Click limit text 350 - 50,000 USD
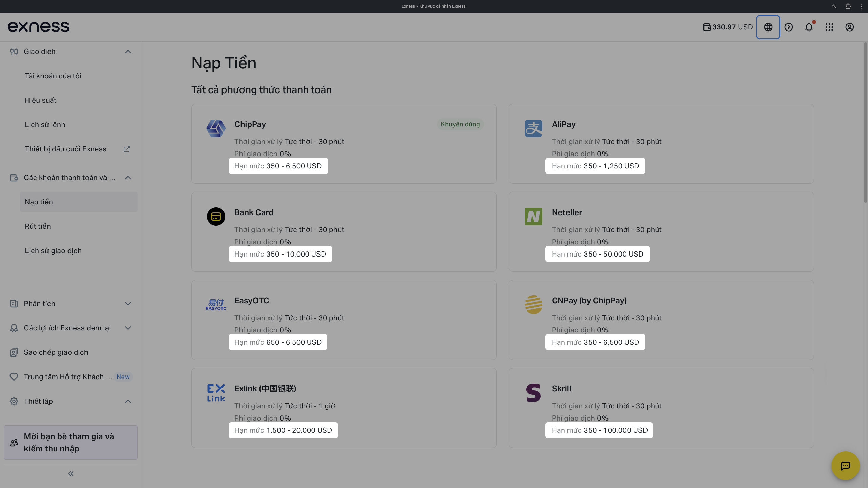The image size is (868, 488). (x=614, y=254)
